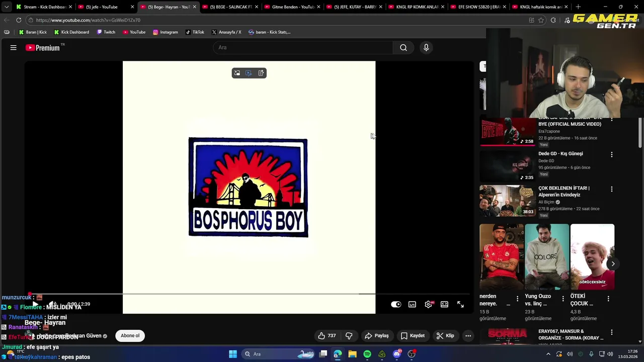Switch to BEGE - SALINCAK tab
This screenshot has height=362, width=644.
pos(230,7)
